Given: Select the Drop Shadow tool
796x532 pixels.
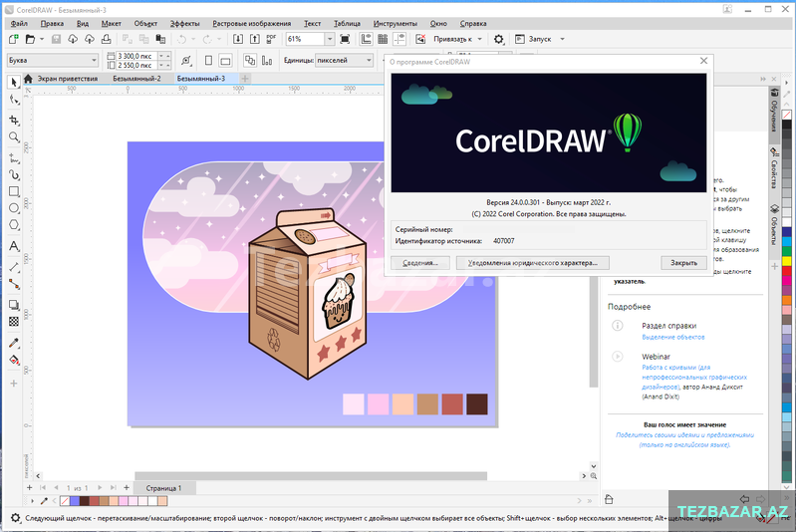Looking at the screenshot, I should 14,305.
